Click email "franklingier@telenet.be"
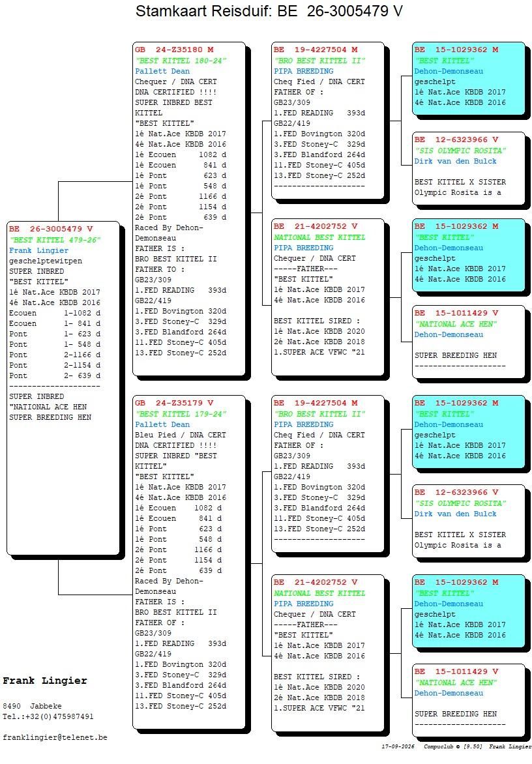 point(55,737)
